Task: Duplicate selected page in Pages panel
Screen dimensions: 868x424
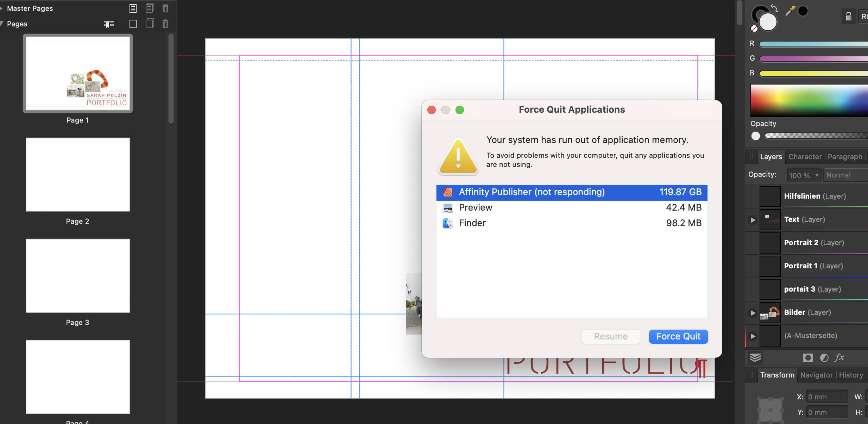Action: click(150, 24)
